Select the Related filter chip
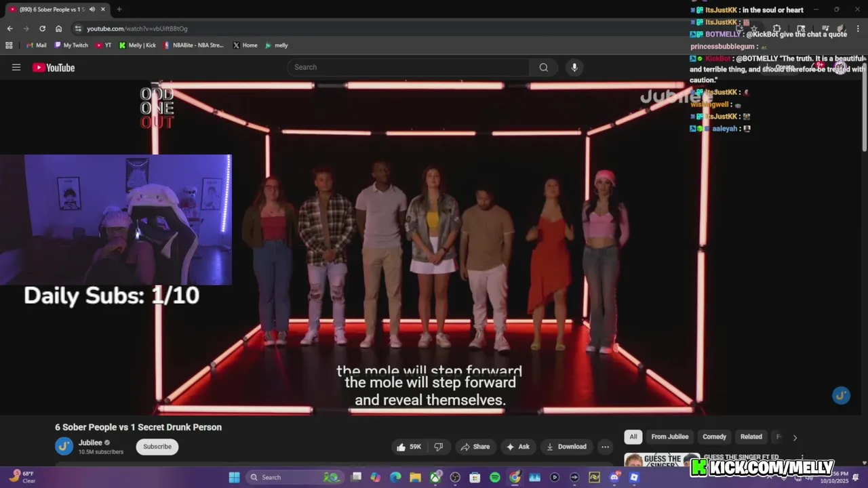The height and width of the screenshot is (488, 868). (751, 437)
